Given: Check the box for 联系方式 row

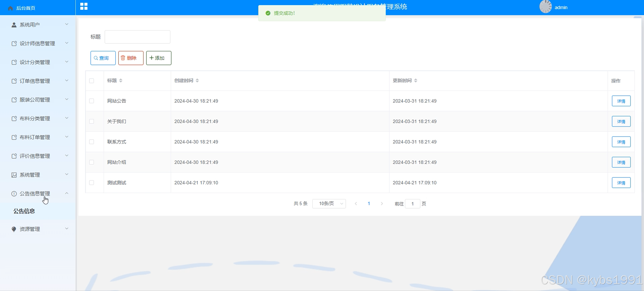Looking at the screenshot, I should coord(91,142).
